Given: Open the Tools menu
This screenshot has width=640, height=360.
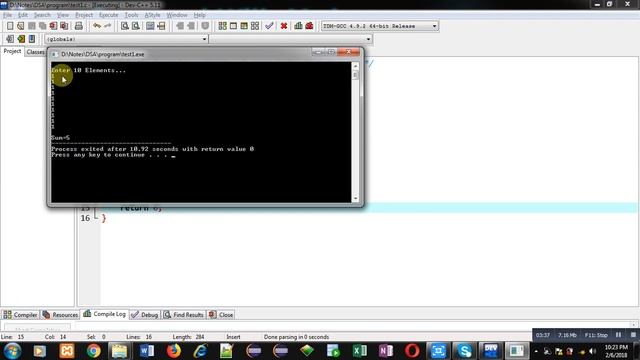Looking at the screenshot, I should pyautogui.click(x=131, y=15).
